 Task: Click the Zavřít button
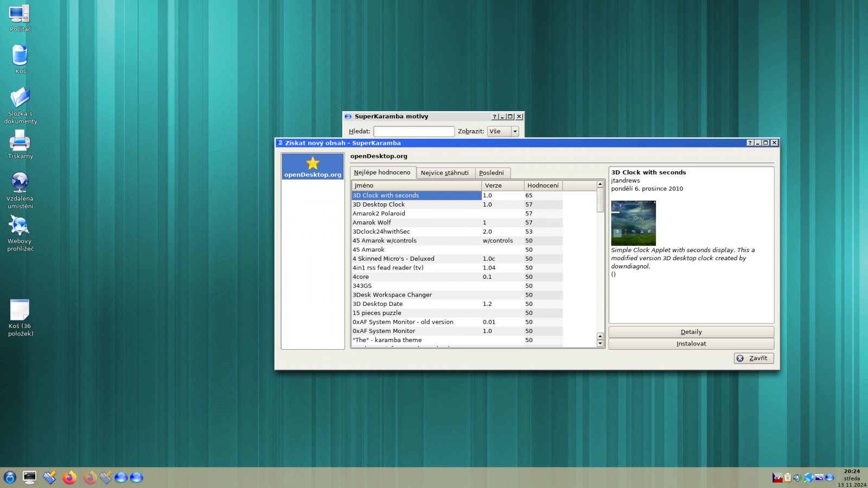pos(754,358)
